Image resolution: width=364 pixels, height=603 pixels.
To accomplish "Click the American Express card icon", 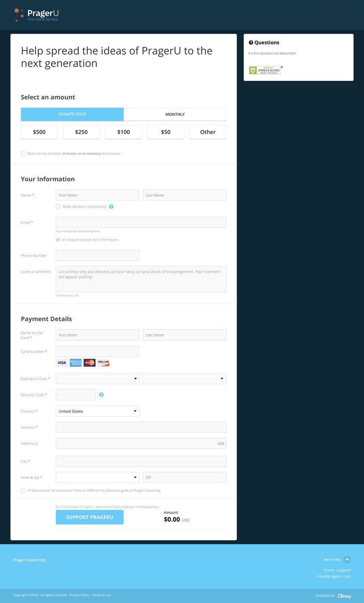I will click(76, 363).
